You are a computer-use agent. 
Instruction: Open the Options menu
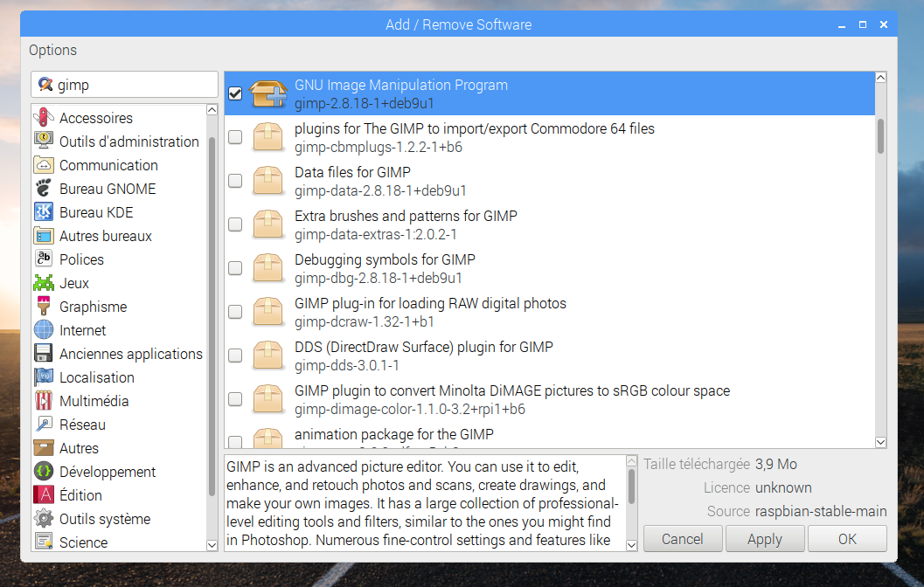point(53,50)
